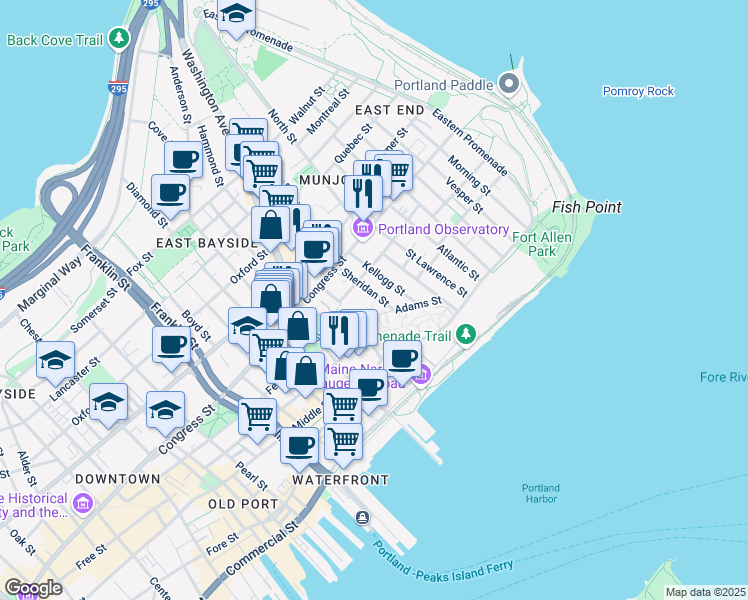This screenshot has width=748, height=600.
Task: Open the cafe marker near Sheridan St
Action: 314,251
